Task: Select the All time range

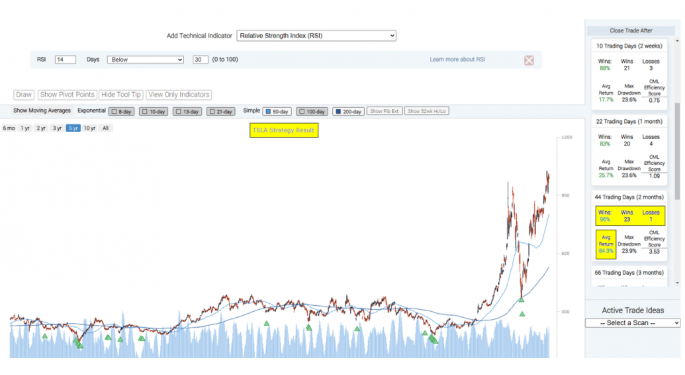Action: coord(105,128)
